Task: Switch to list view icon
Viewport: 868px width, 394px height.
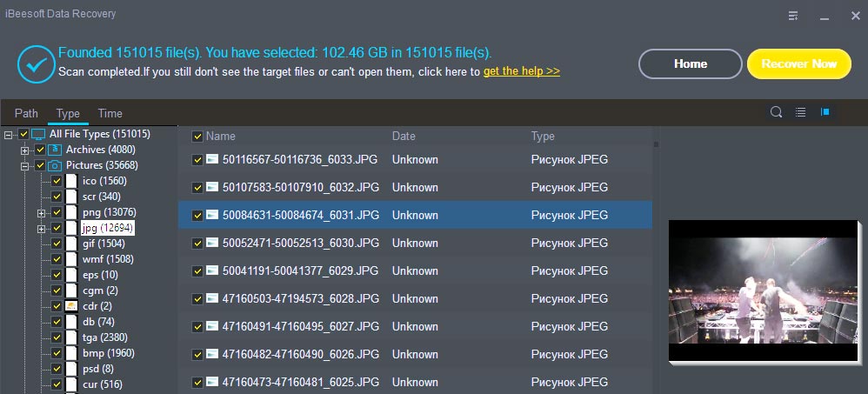Action: click(800, 112)
